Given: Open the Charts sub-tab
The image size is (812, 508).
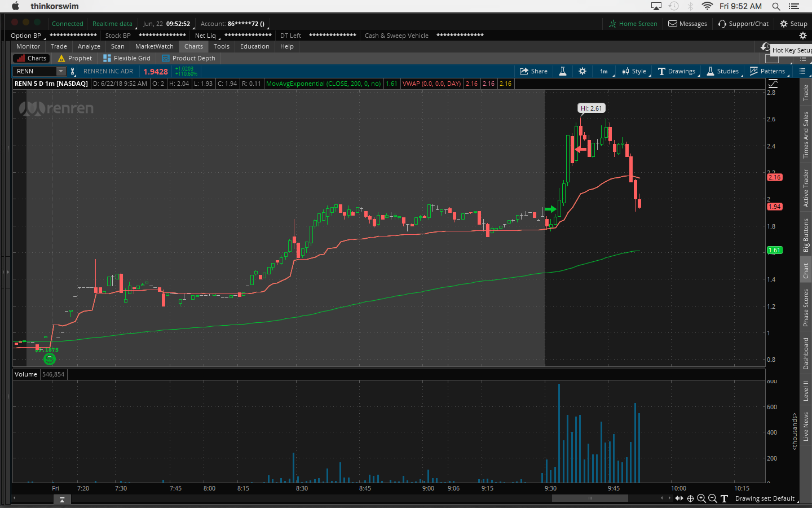Looking at the screenshot, I should pos(32,58).
